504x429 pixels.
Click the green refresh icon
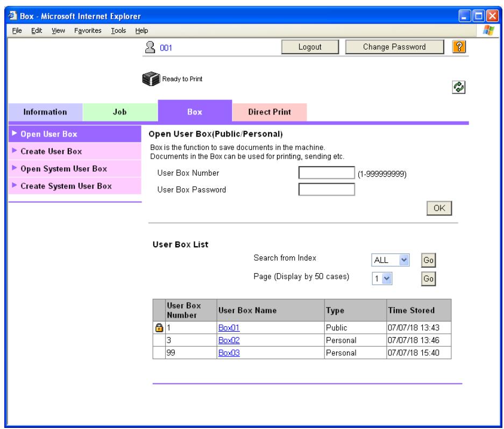tap(459, 87)
